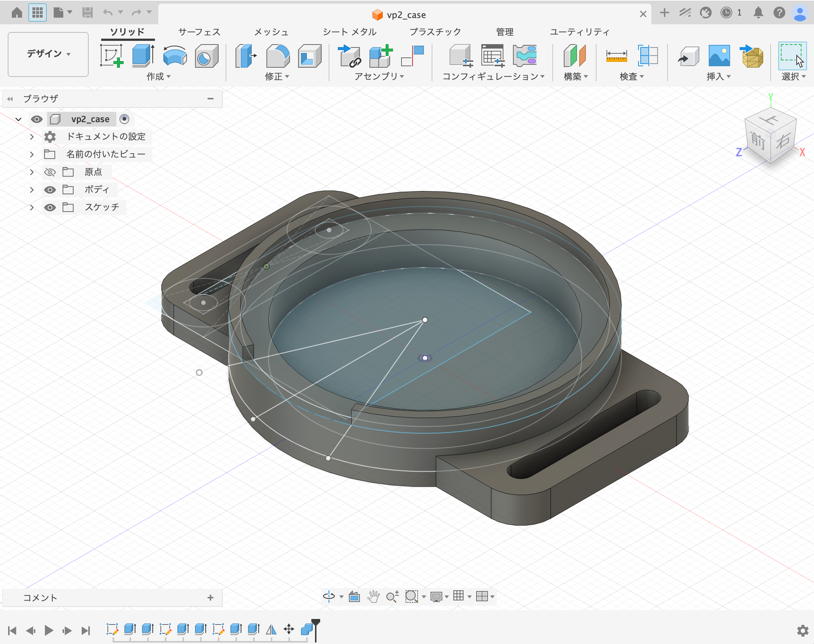Switch to the シート メタル tab
Image resolution: width=814 pixels, height=644 pixels.
click(350, 32)
